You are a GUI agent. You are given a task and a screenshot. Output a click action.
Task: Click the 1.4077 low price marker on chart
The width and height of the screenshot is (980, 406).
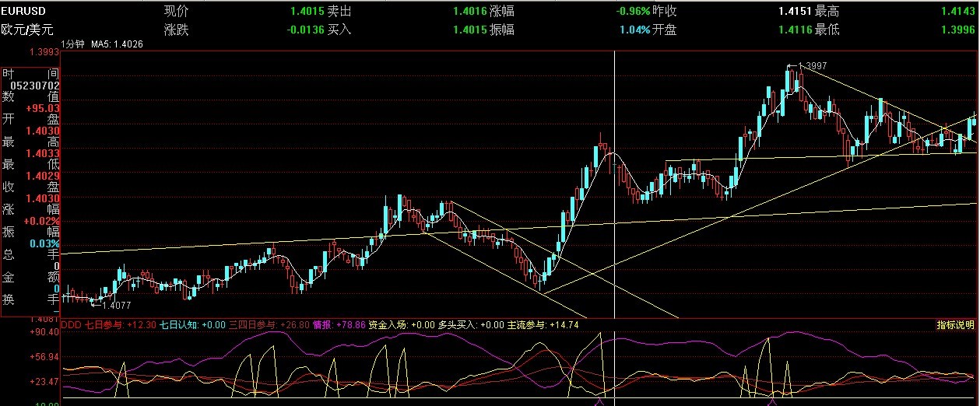pyautogui.click(x=118, y=306)
